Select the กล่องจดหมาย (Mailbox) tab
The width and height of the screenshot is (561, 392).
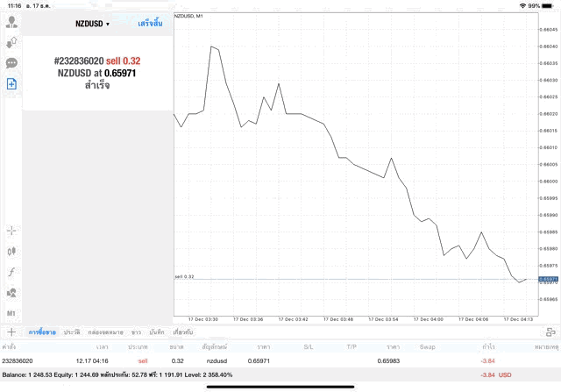tap(106, 332)
